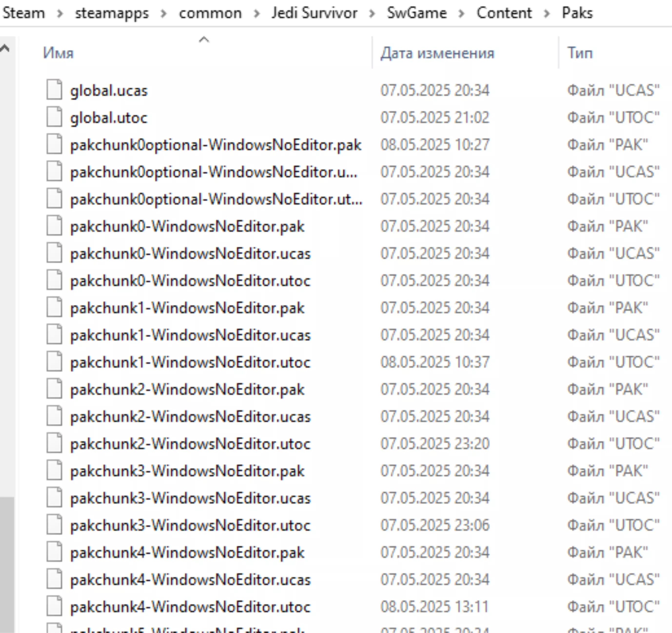Open the dropdown chevron after steamapps

click(164, 13)
